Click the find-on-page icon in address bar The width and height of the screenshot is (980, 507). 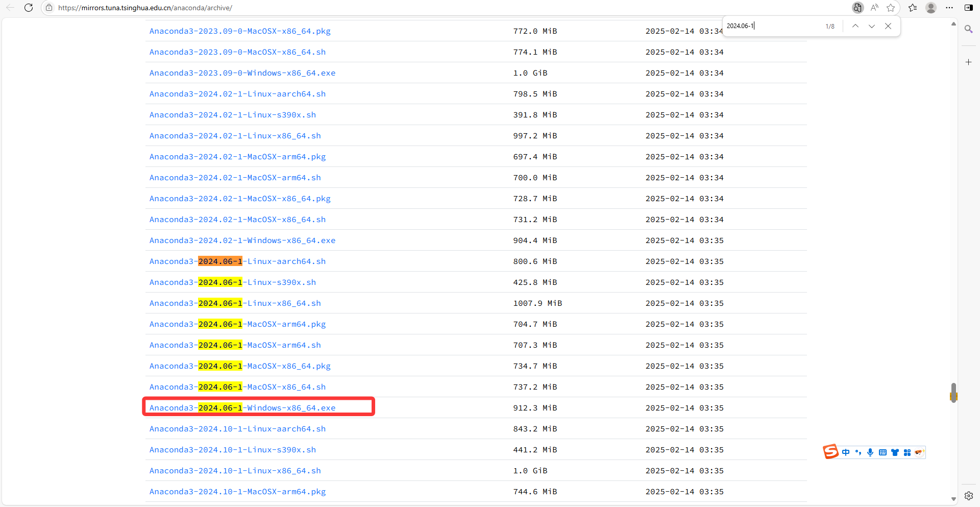857,8
